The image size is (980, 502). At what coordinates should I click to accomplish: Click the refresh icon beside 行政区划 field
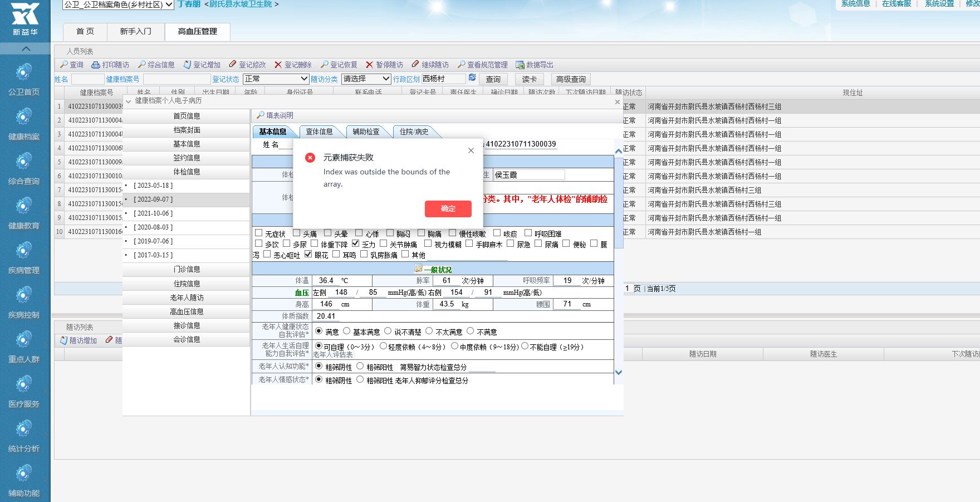pyautogui.click(x=472, y=78)
